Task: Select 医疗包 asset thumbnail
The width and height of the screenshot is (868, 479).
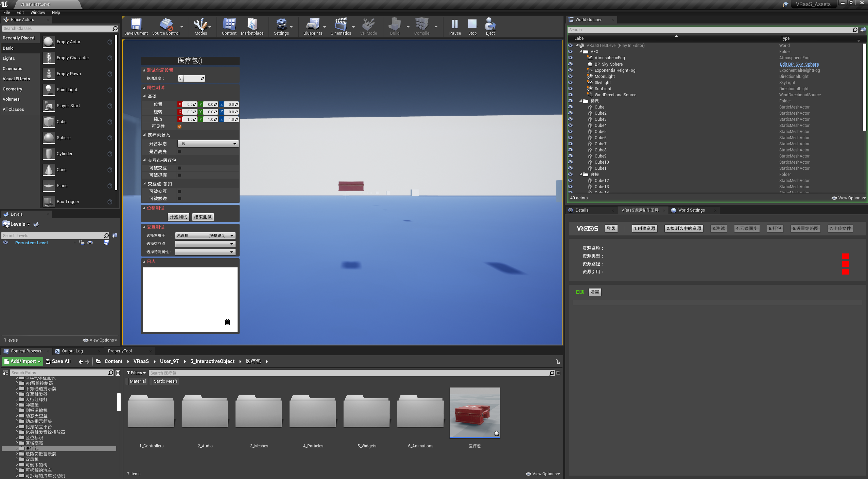Action: click(x=475, y=413)
